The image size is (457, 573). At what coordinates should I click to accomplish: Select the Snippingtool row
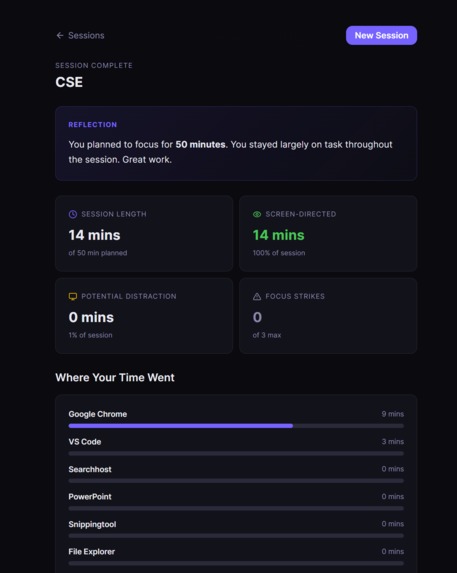tap(236, 529)
